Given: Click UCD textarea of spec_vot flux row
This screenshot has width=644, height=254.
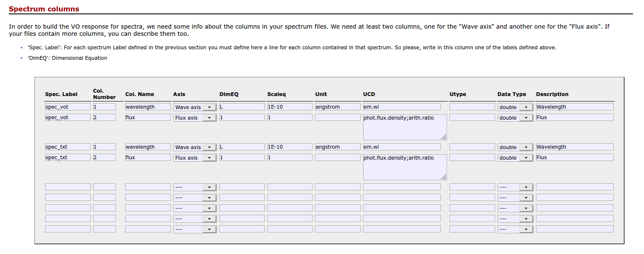Looking at the screenshot, I should [x=405, y=127].
